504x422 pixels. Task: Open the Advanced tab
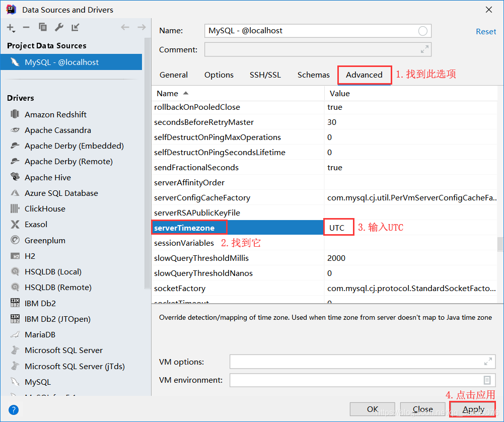pyautogui.click(x=364, y=75)
